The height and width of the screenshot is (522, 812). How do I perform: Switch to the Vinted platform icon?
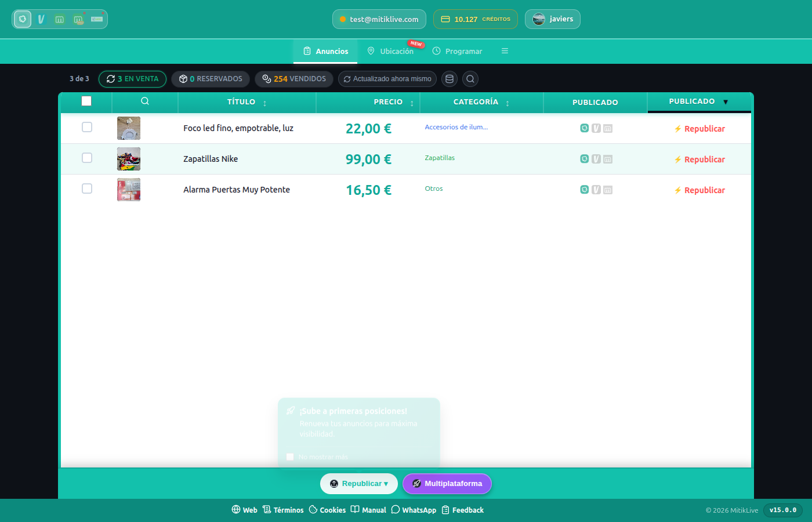coord(41,19)
